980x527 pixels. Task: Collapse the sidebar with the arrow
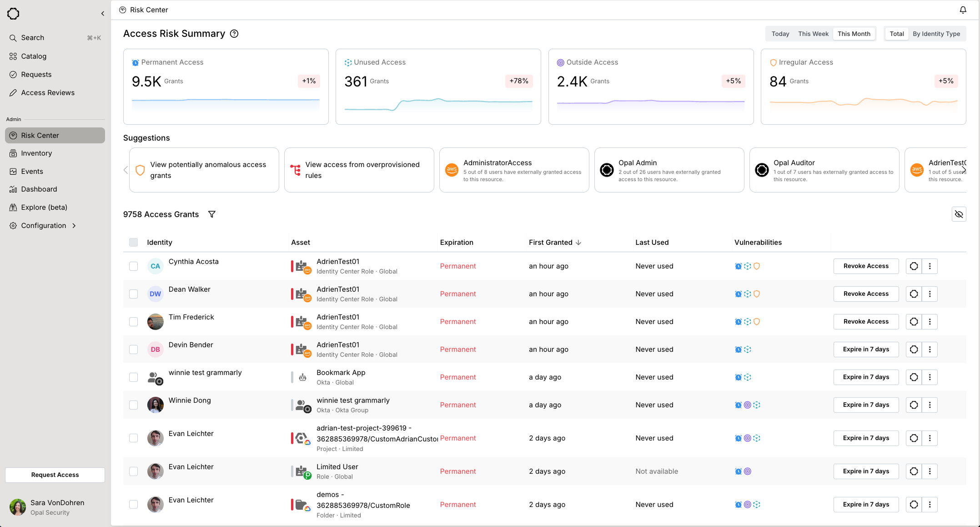point(103,14)
